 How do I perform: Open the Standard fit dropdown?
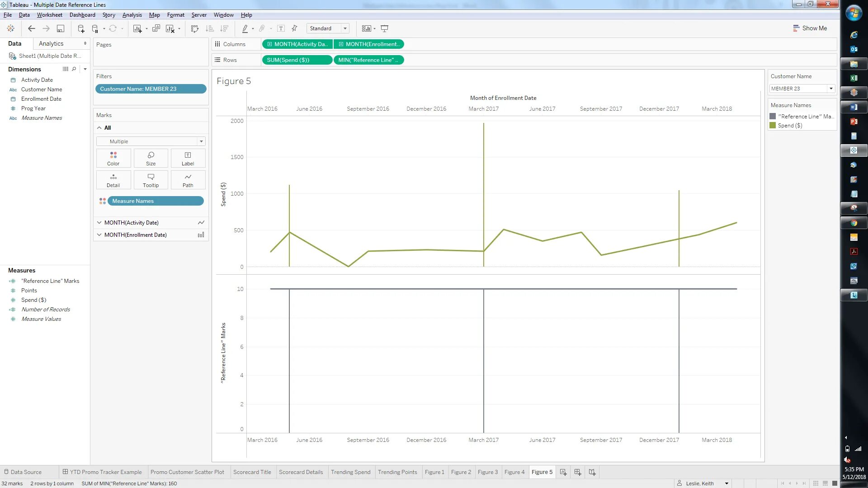(x=345, y=28)
